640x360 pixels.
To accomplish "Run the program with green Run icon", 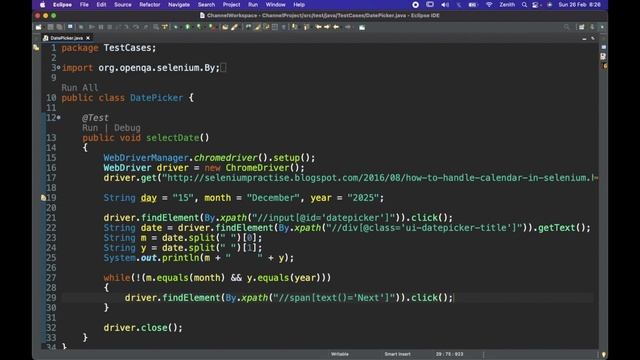I will click(x=188, y=27).
